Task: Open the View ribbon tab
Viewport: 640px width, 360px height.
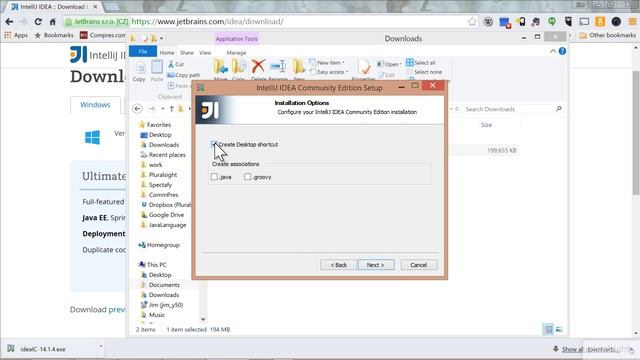Action: click(x=205, y=53)
